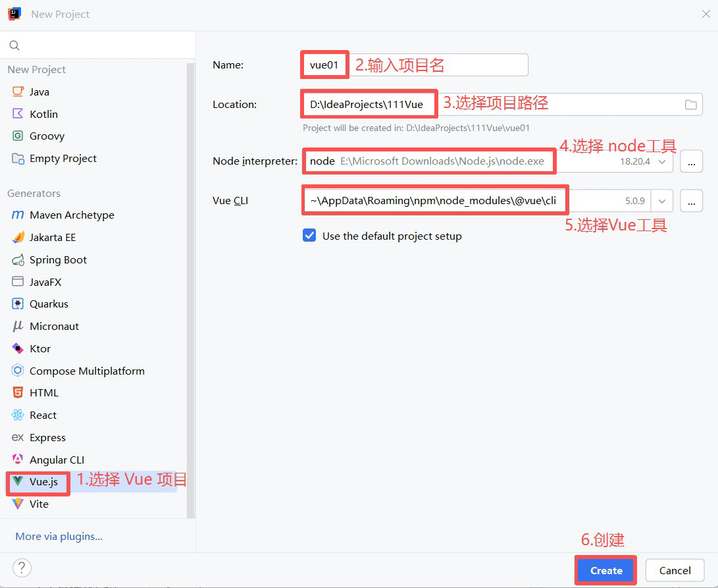This screenshot has height=588, width=718.
Task: Click the Kotlin logo icon
Action: coord(18,114)
